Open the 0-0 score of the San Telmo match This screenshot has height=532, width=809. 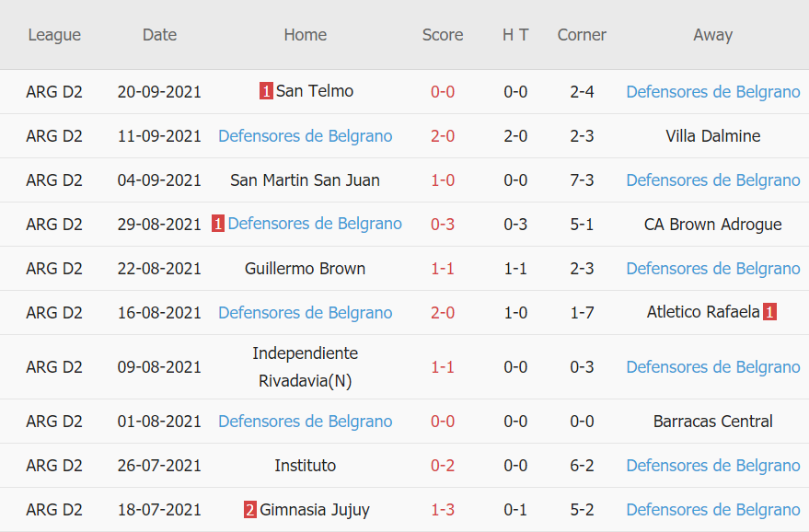443,92
